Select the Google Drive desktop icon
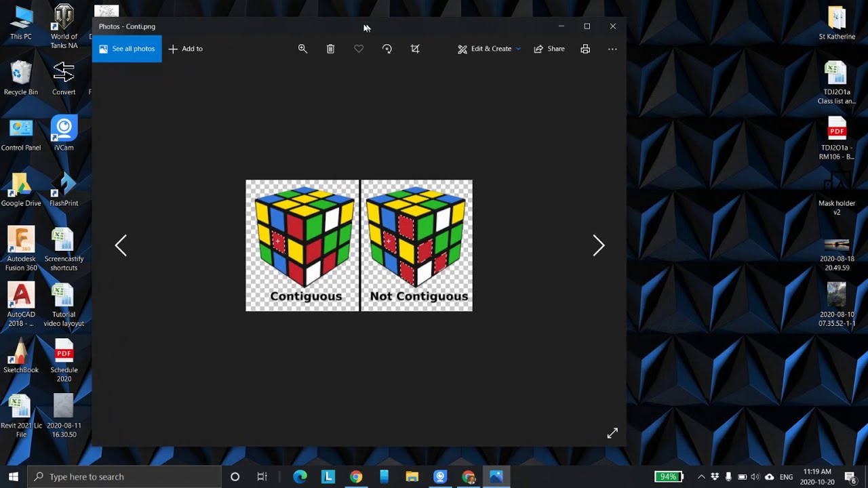The image size is (868, 488). click(x=21, y=190)
